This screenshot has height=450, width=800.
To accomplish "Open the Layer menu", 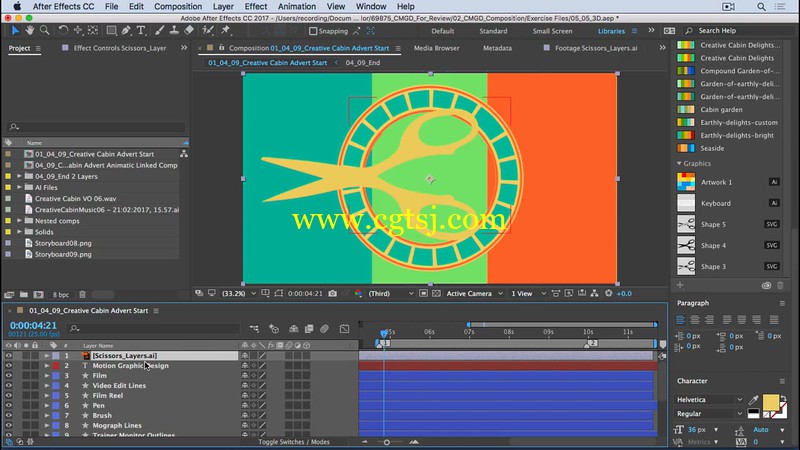I will (223, 7).
